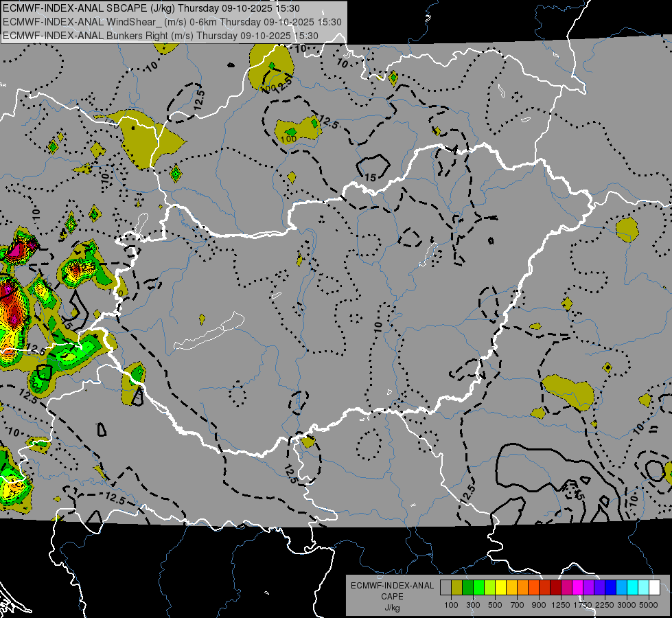Select the purple swatch after 1750
Screen dimensions: 672x618
click(x=588, y=588)
